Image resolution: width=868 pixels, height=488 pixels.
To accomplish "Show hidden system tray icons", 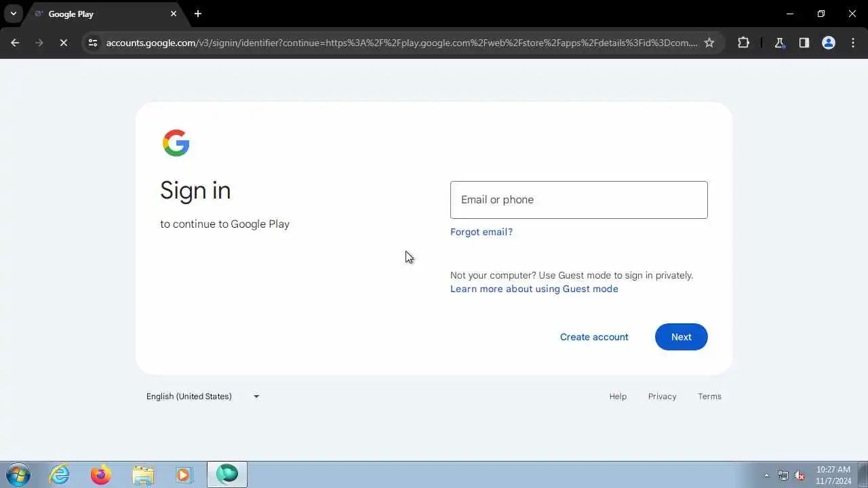I will point(766,475).
